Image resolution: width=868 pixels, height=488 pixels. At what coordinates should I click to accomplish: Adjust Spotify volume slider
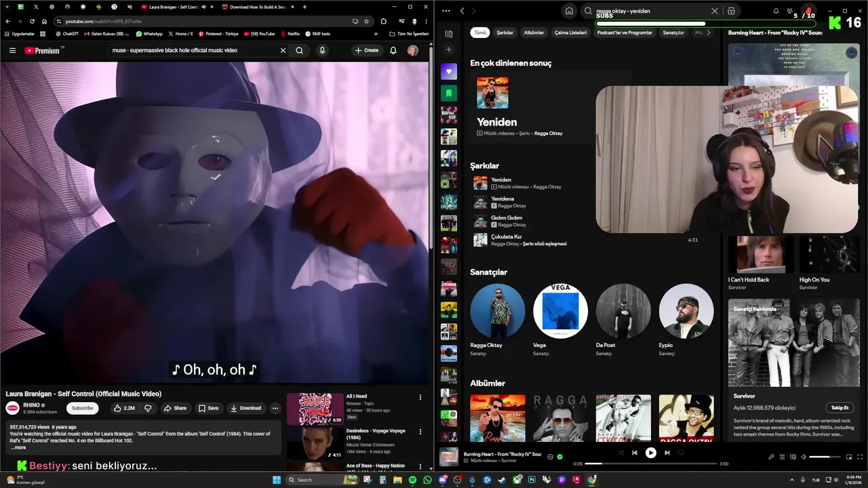pyautogui.click(x=824, y=457)
